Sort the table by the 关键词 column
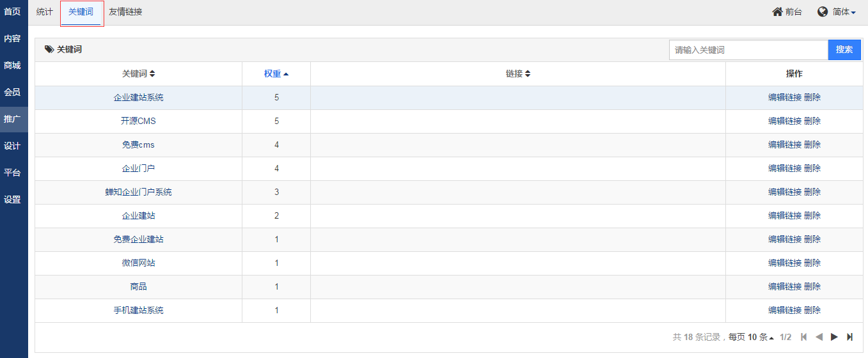 pyautogui.click(x=139, y=74)
